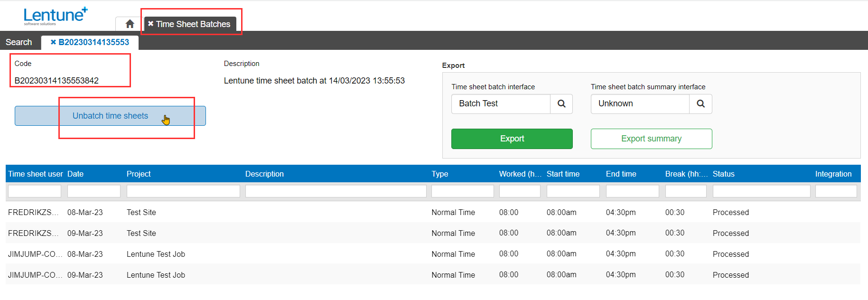The height and width of the screenshot is (300, 868).
Task: Click the home icon tab
Action: click(x=130, y=24)
